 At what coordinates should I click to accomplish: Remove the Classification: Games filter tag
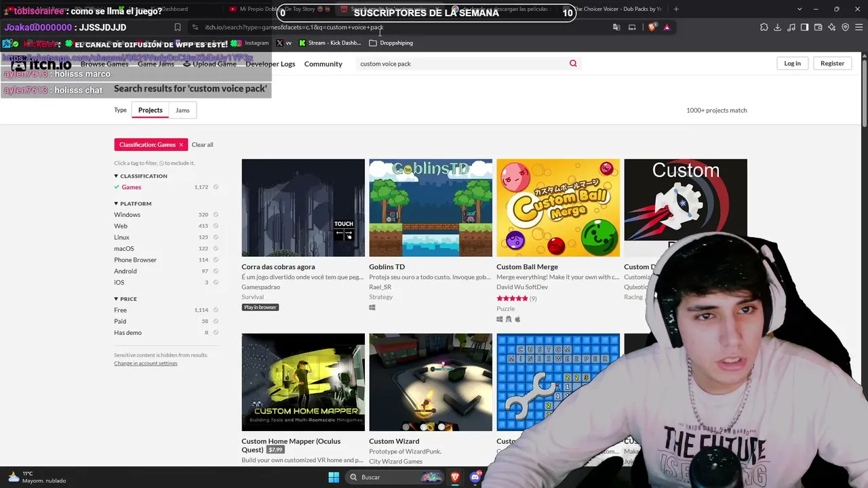click(181, 145)
